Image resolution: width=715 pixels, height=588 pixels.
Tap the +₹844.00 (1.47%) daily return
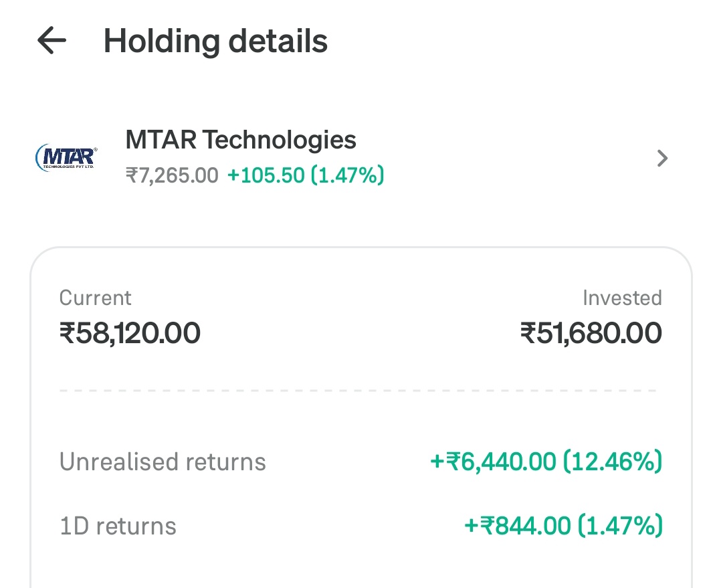coord(563,526)
